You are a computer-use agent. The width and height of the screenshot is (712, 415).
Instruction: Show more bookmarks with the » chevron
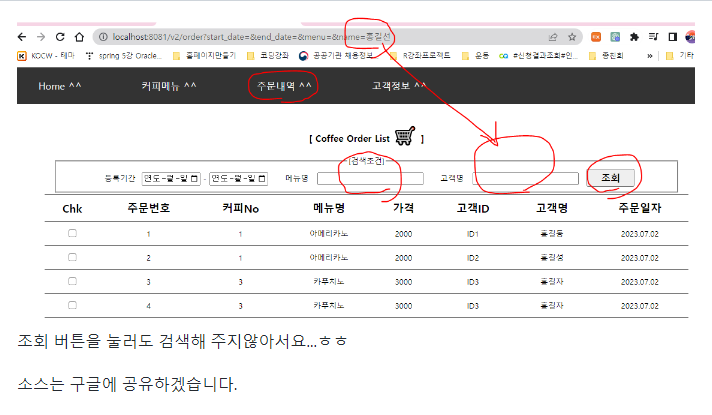[x=650, y=56]
